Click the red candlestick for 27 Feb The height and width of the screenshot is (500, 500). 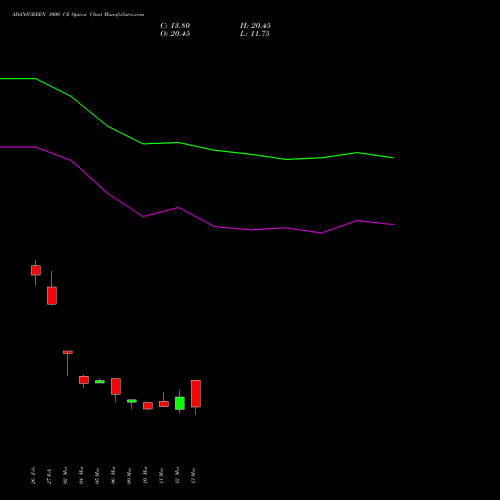pos(52,296)
